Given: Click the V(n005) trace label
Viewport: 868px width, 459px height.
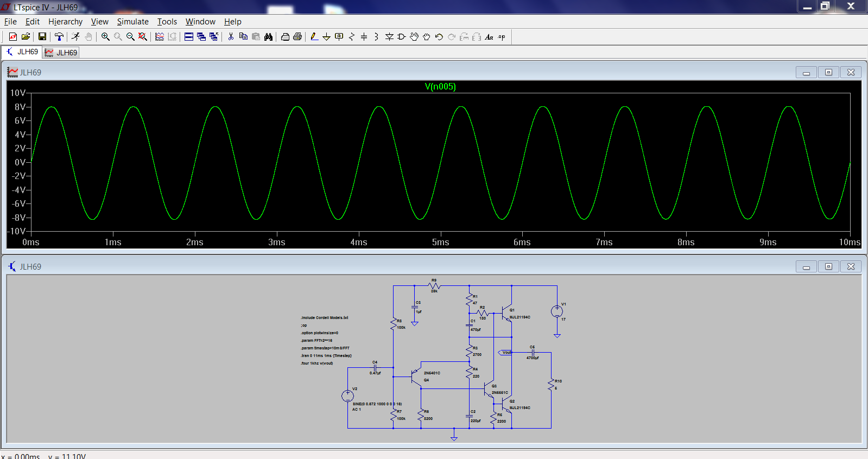Looking at the screenshot, I should [440, 87].
